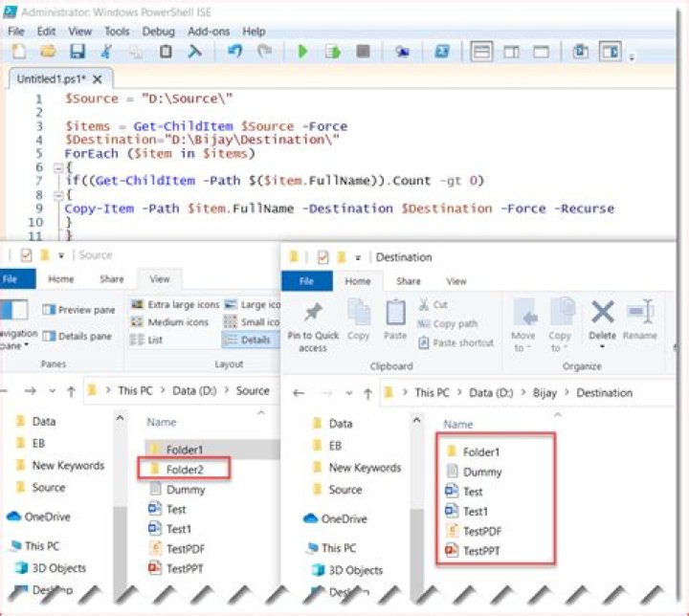The width and height of the screenshot is (689, 616).
Task: Click the Cut button in Destination ribbon
Action: tap(433, 304)
